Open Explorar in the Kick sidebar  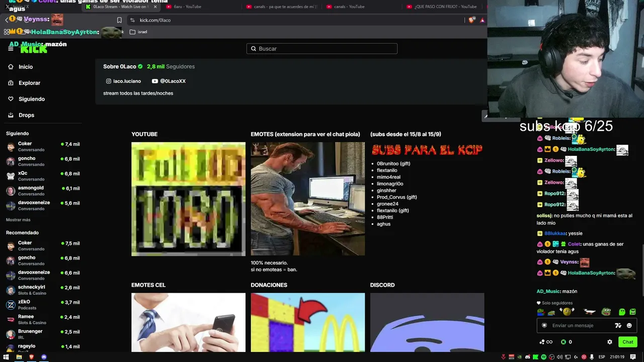[x=29, y=83]
